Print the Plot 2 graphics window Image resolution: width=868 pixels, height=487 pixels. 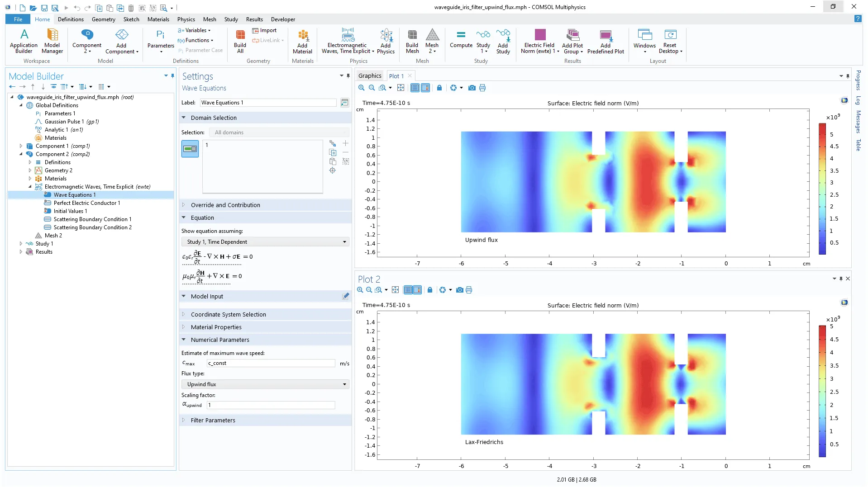click(x=469, y=290)
